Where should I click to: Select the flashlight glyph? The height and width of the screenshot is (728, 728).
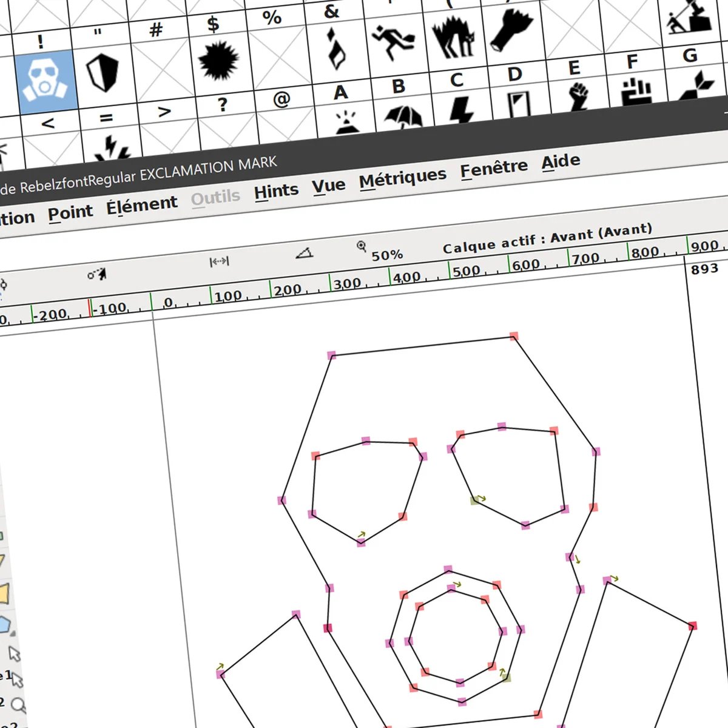[x=512, y=30]
